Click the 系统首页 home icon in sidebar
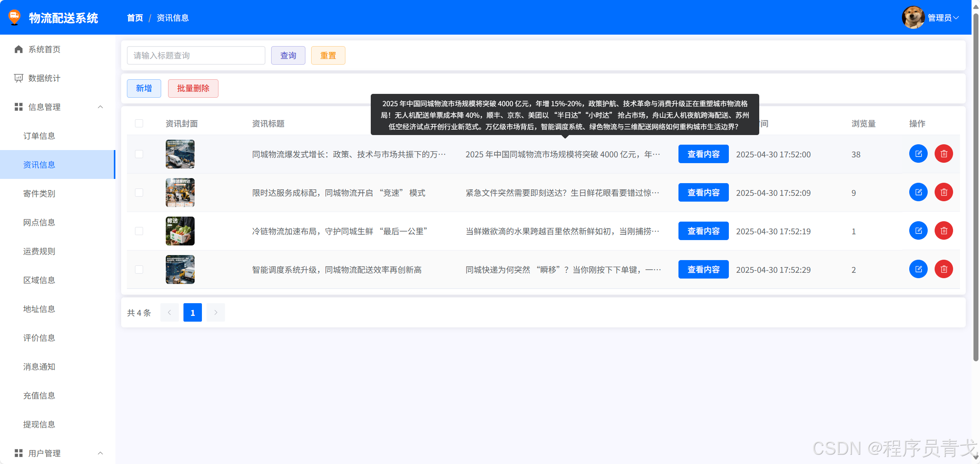The image size is (980, 464). pos(18,49)
